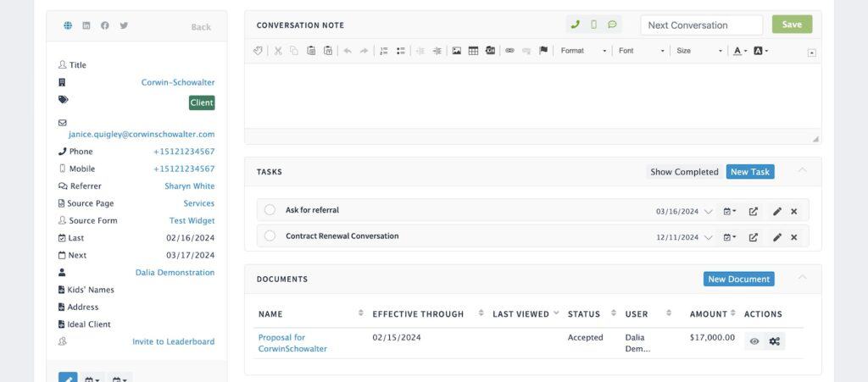Open the Size dropdown
This screenshot has width=868, height=382.
click(x=699, y=51)
